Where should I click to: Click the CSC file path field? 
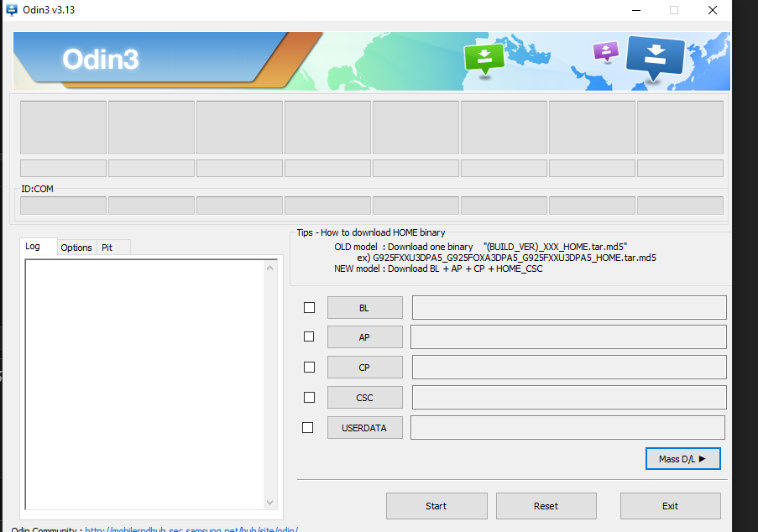[569, 397]
